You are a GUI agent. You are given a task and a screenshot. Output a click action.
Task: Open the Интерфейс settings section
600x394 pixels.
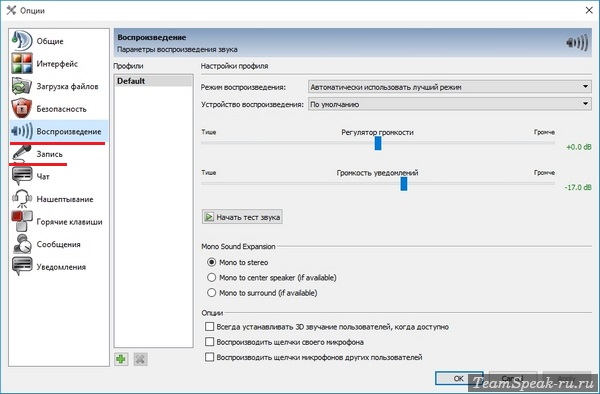(57, 63)
